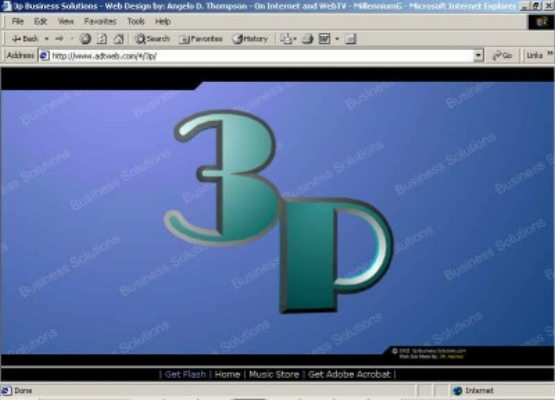Click the 3p logo graphic
The width and height of the screenshot is (555, 400).
[x=279, y=212]
